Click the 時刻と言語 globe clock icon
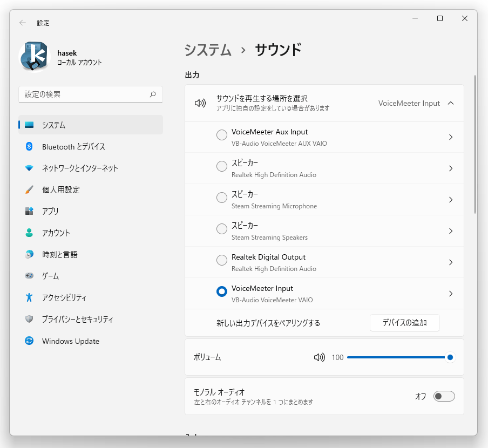Screen dimensions: 488x448 click(29, 254)
